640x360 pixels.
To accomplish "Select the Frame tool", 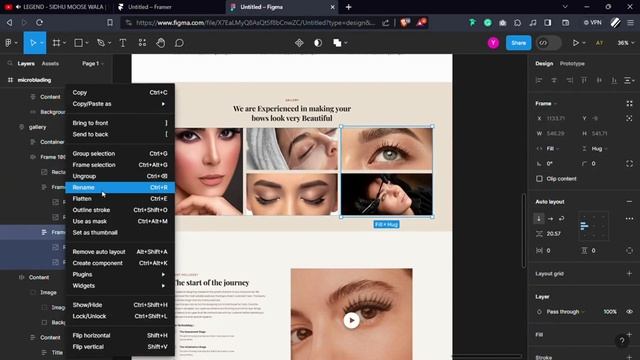I will click(x=56, y=43).
